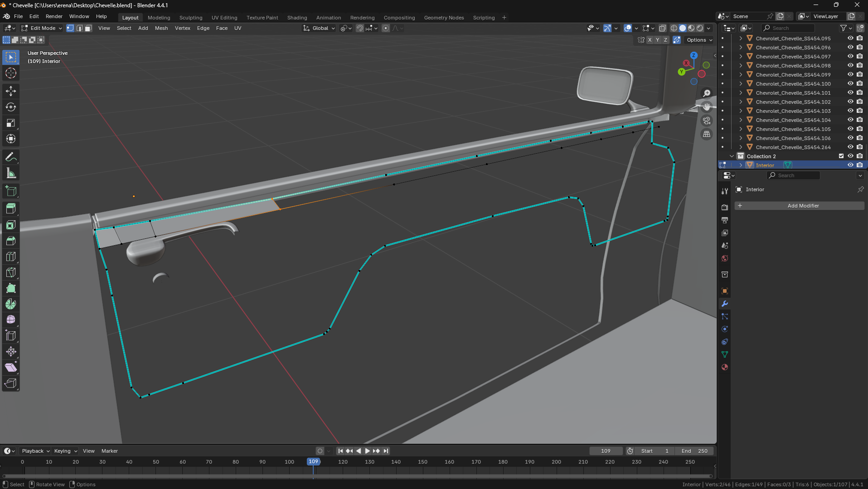The image size is (868, 489).
Task: Click the current frame number field
Action: click(x=606, y=451)
